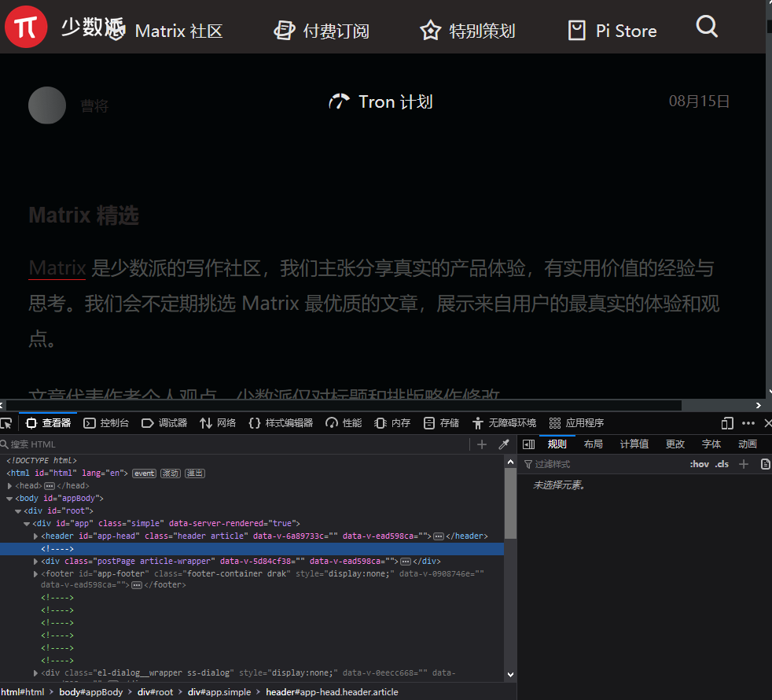Toggle the :hov pseudo-class panel
772x700 pixels.
(x=699, y=464)
